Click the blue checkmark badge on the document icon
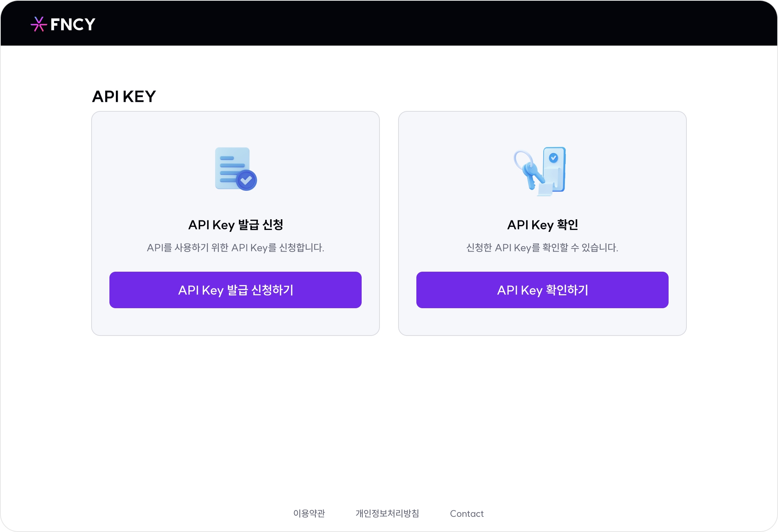The width and height of the screenshot is (778, 532). pos(247,180)
